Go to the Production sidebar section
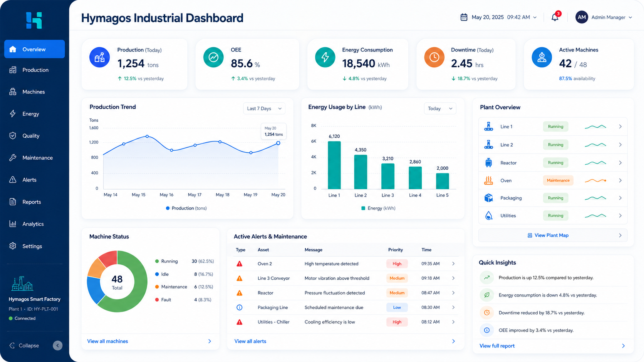The height and width of the screenshot is (362, 644). [x=34, y=70]
